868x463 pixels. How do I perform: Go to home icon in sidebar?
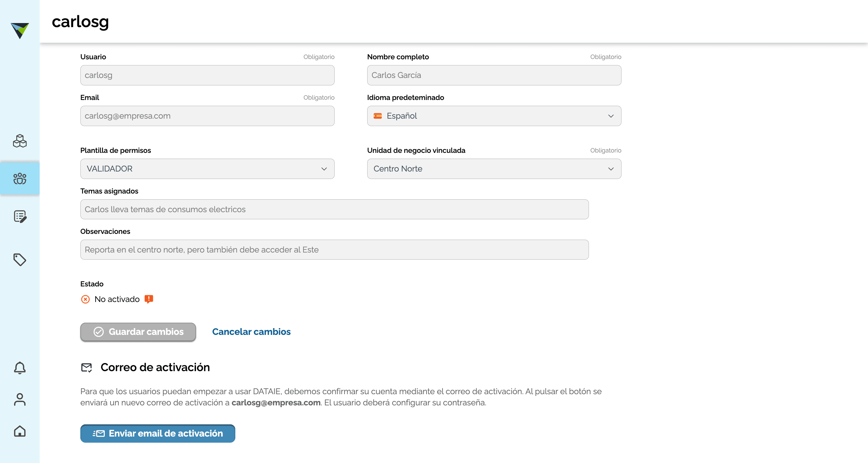[20, 431]
